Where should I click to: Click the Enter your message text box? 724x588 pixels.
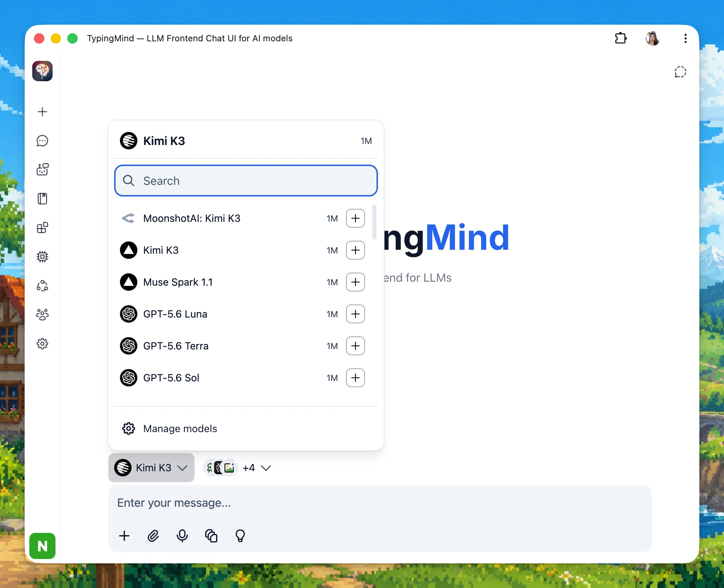380,503
